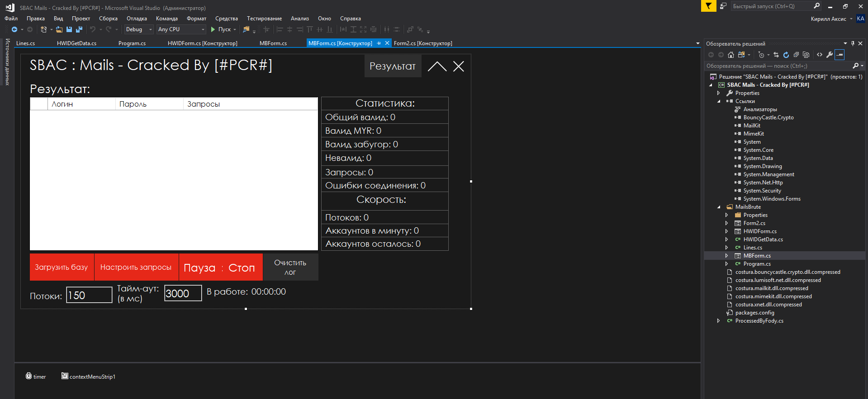This screenshot has width=868, height=399.
Task: Click Sync with Active Document icon
Action: pos(776,55)
